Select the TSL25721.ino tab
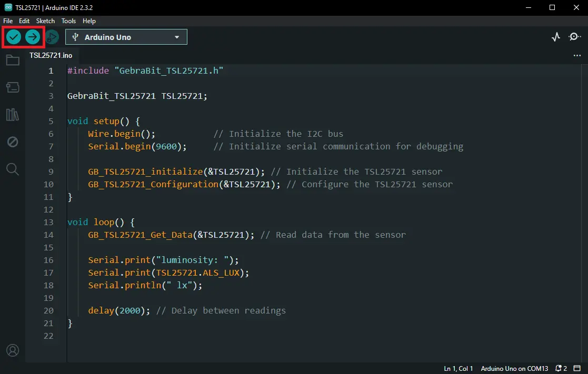This screenshot has width=588, height=374. click(x=51, y=55)
